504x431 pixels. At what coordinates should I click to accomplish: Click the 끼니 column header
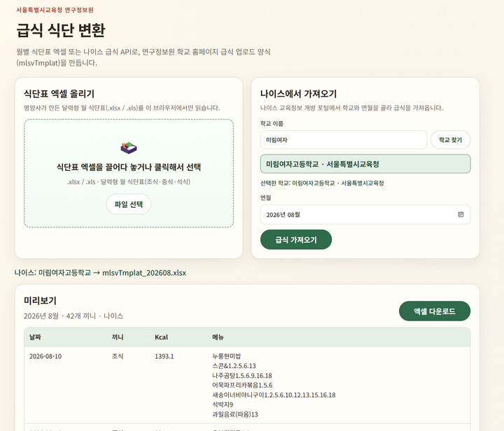118,337
